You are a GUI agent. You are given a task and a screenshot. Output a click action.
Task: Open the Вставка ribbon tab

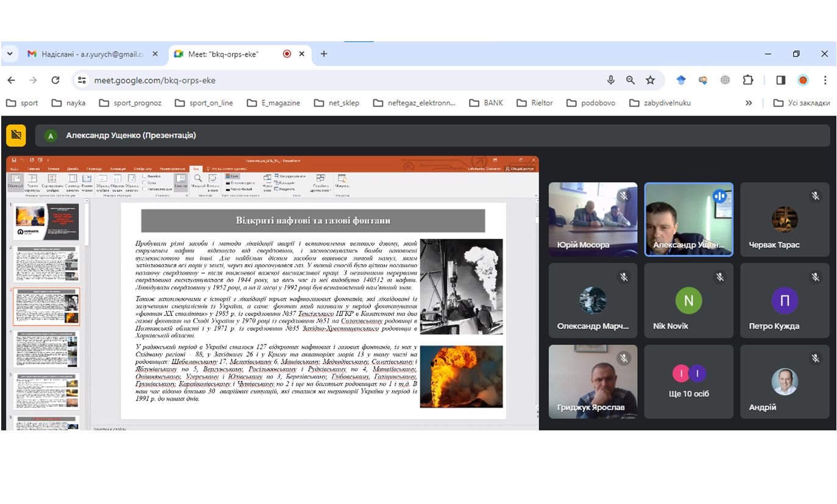pos(54,169)
